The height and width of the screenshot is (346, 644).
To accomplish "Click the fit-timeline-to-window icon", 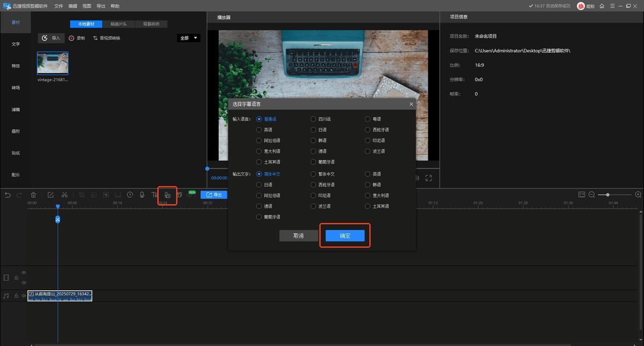I will tap(581, 194).
